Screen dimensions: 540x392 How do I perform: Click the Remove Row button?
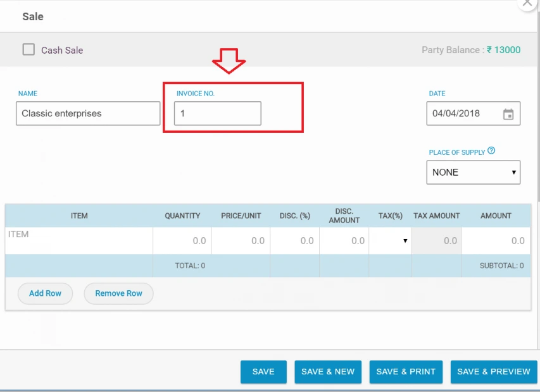(118, 293)
